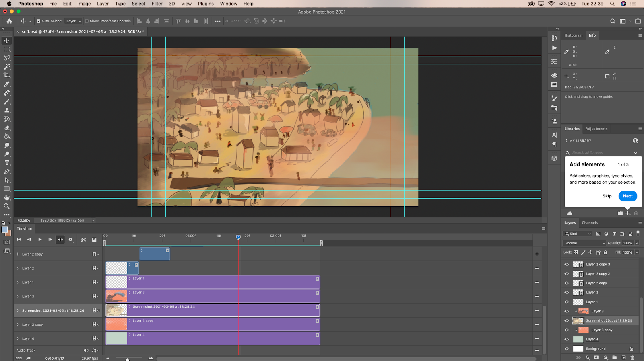The image size is (644, 361).
Task: Open the Window menu
Action: pyautogui.click(x=229, y=4)
